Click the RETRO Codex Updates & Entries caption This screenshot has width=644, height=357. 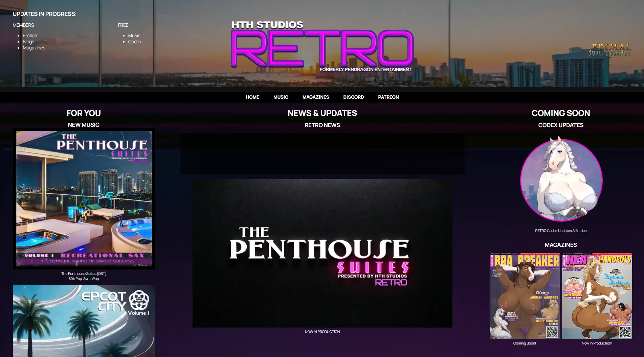[561, 231]
